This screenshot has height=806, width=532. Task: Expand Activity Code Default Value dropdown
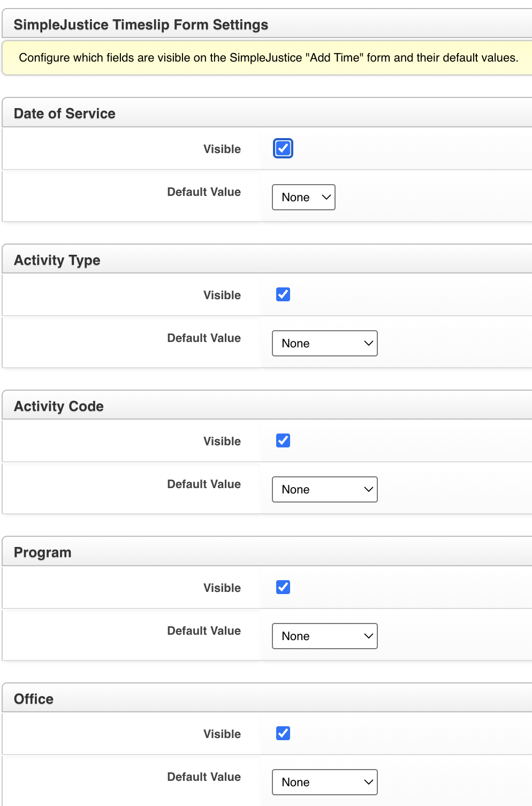pyautogui.click(x=325, y=489)
